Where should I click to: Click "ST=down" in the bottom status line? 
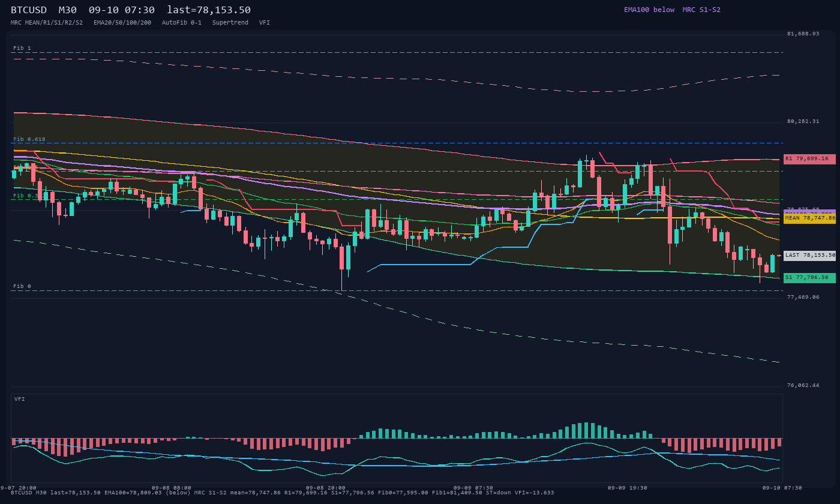[x=499, y=493]
